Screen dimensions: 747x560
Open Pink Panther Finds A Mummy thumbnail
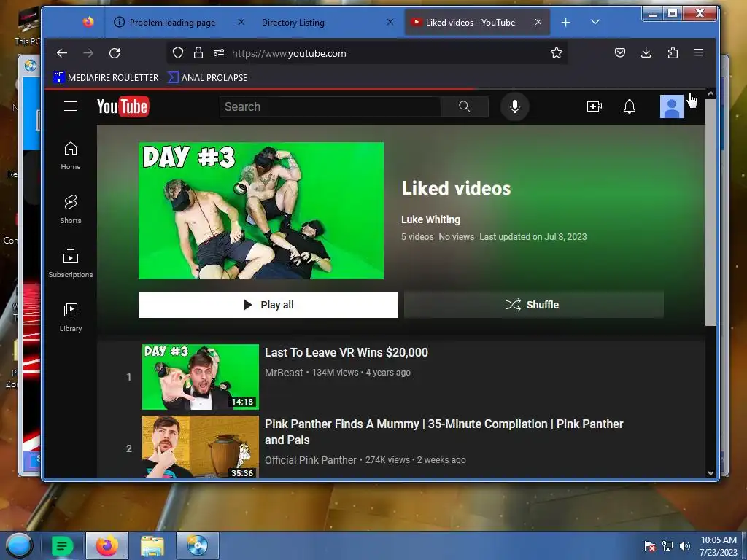pyautogui.click(x=201, y=447)
